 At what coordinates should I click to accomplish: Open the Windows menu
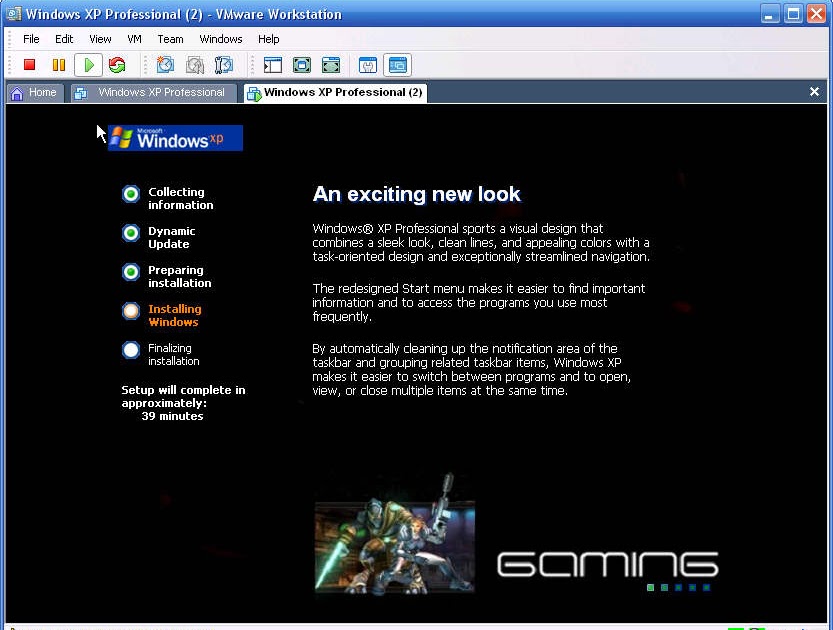[x=220, y=39]
